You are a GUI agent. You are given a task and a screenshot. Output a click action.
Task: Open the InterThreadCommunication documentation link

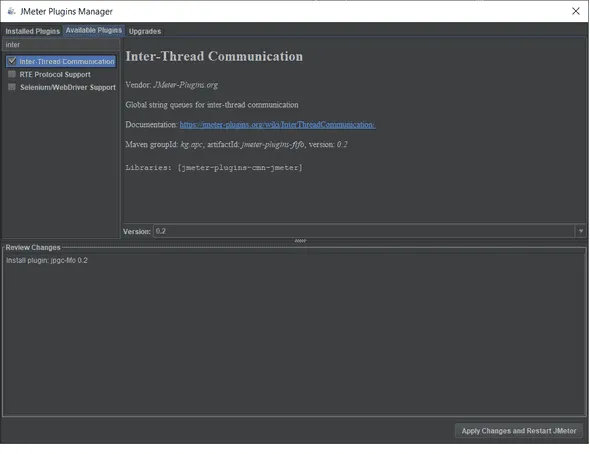point(277,125)
